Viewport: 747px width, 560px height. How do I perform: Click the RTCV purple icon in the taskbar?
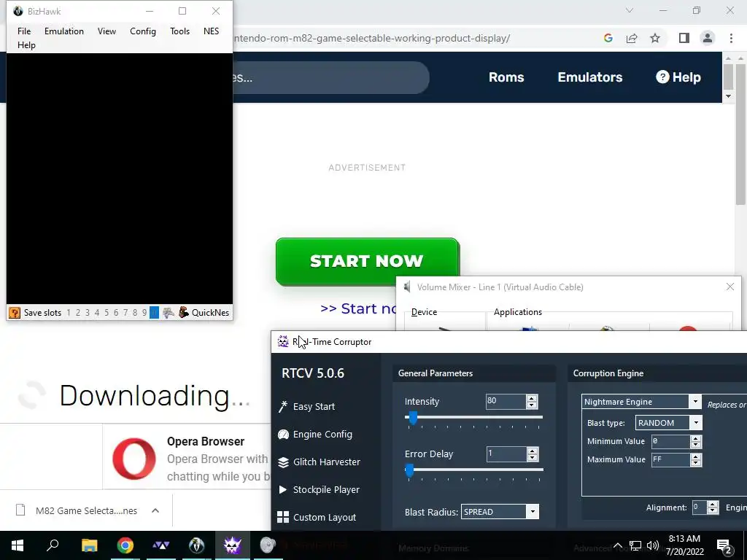[x=232, y=545]
